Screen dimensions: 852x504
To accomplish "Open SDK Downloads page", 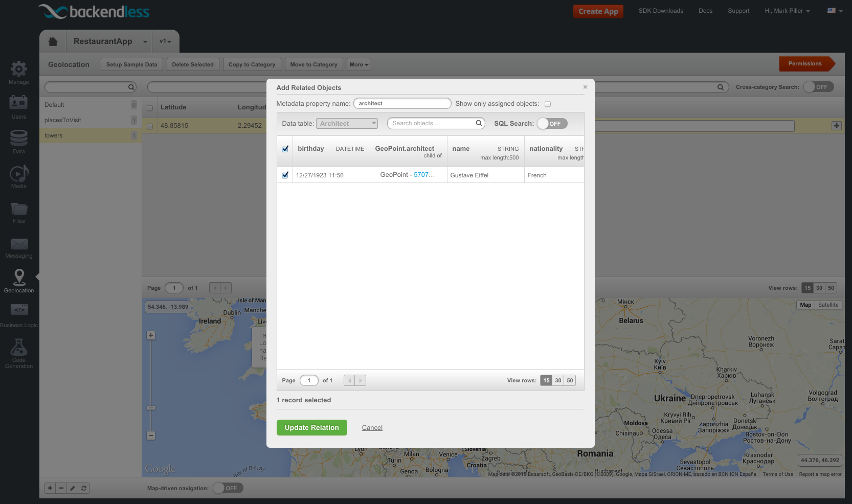I will [x=661, y=11].
